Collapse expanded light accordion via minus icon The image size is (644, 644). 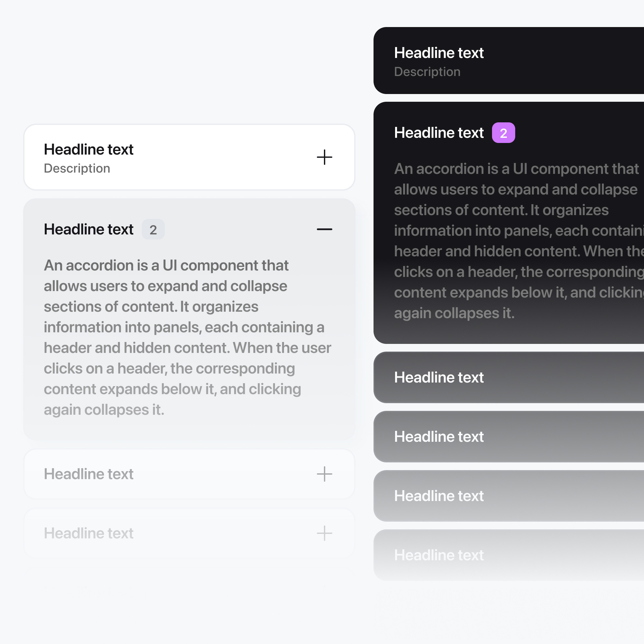pos(324,229)
